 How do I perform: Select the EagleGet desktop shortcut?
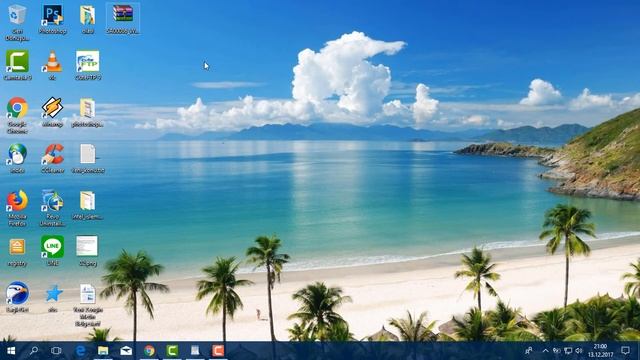(17, 297)
